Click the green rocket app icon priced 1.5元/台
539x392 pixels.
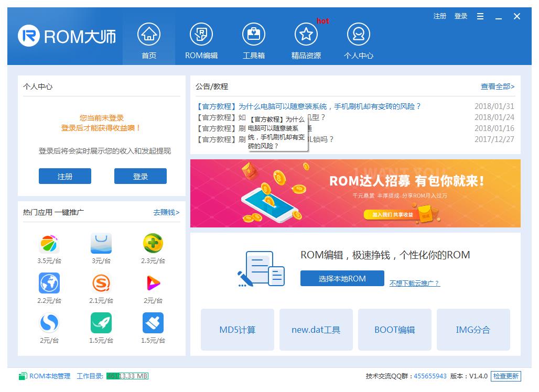101,323
